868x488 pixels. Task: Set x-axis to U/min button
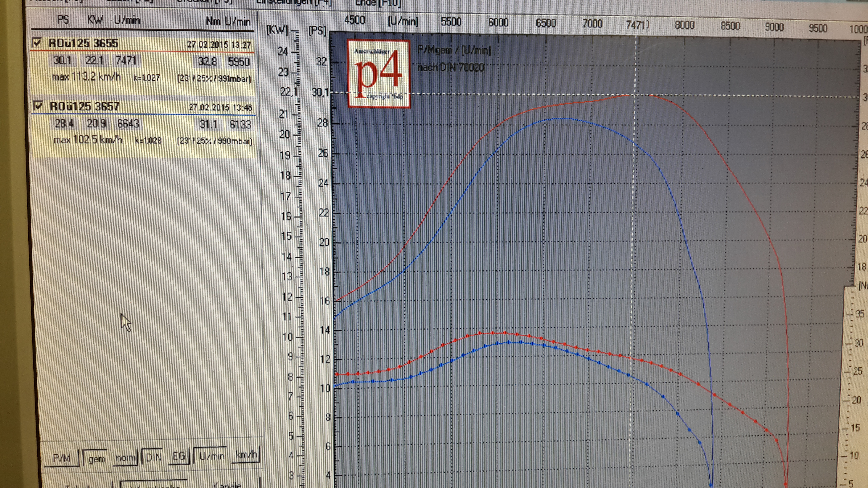[212, 456]
